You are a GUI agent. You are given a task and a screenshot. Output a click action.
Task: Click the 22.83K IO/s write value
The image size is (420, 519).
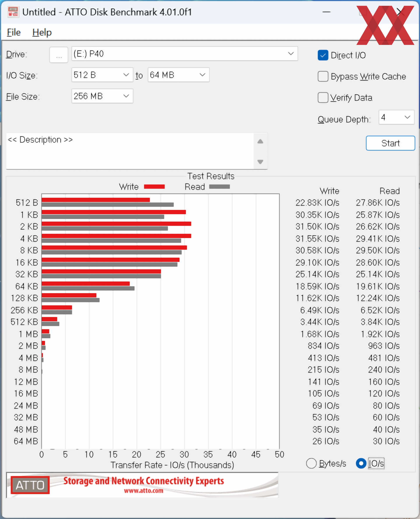point(317,203)
